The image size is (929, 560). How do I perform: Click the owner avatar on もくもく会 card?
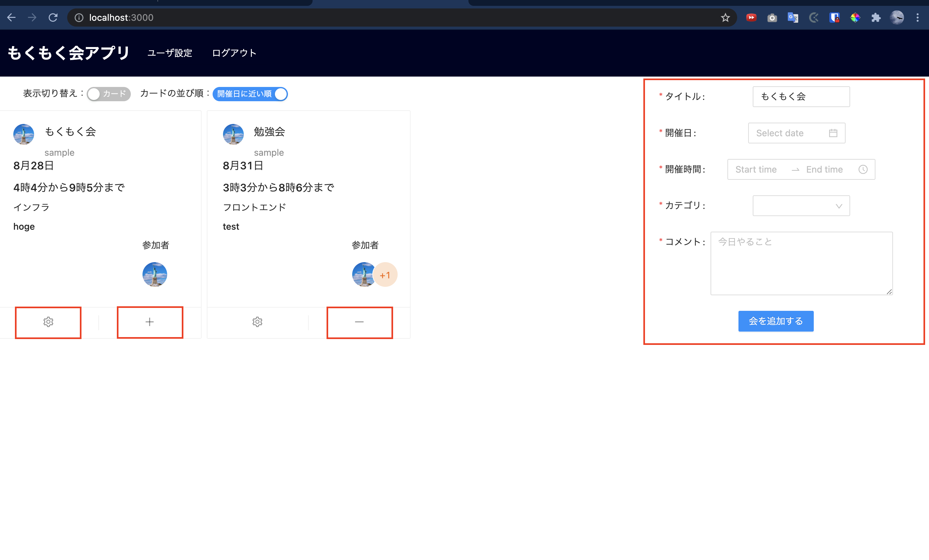pyautogui.click(x=24, y=134)
